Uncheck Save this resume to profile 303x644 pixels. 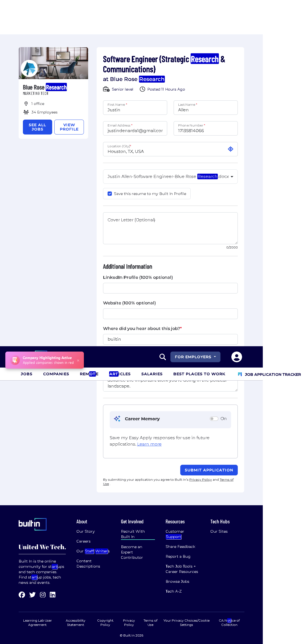click(110, 194)
